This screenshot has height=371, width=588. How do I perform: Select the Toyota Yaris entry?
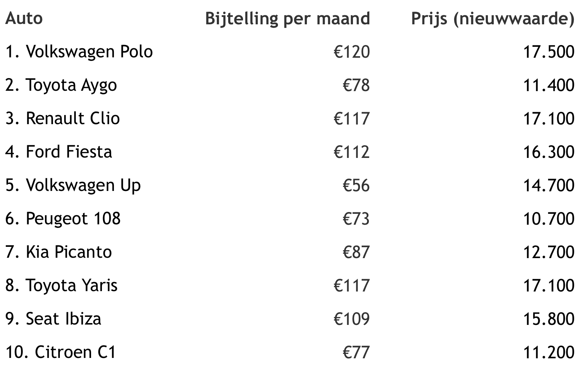[x=61, y=285]
